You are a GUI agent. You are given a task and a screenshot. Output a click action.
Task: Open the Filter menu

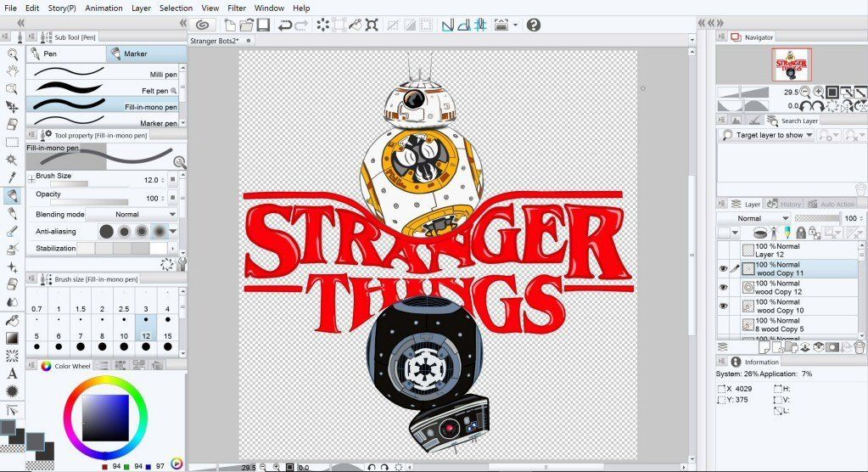tap(237, 8)
